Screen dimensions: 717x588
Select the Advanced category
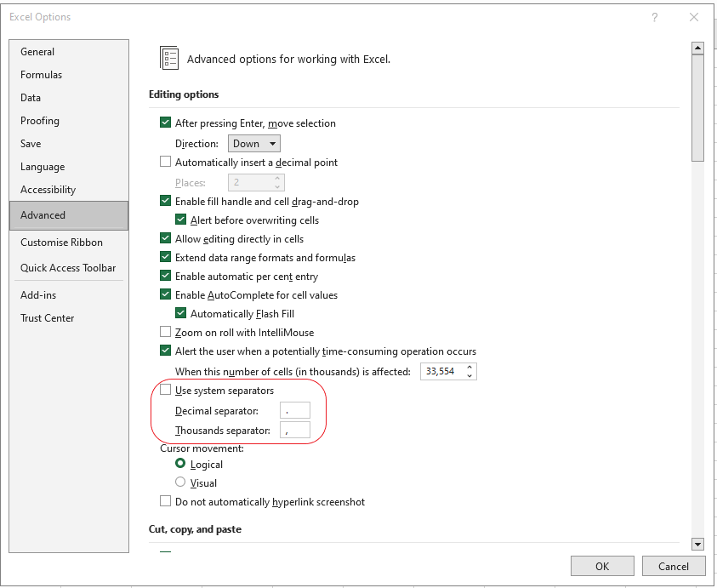pyautogui.click(x=69, y=215)
